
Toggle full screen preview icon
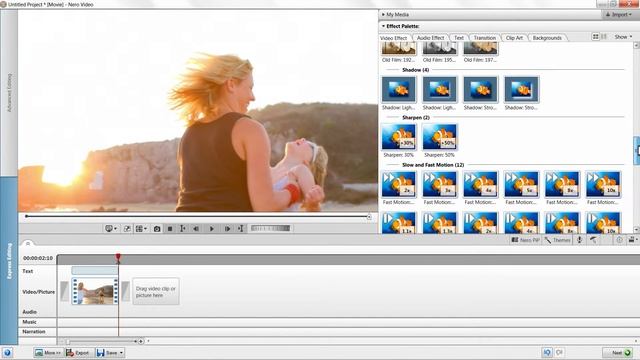[x=127, y=229]
